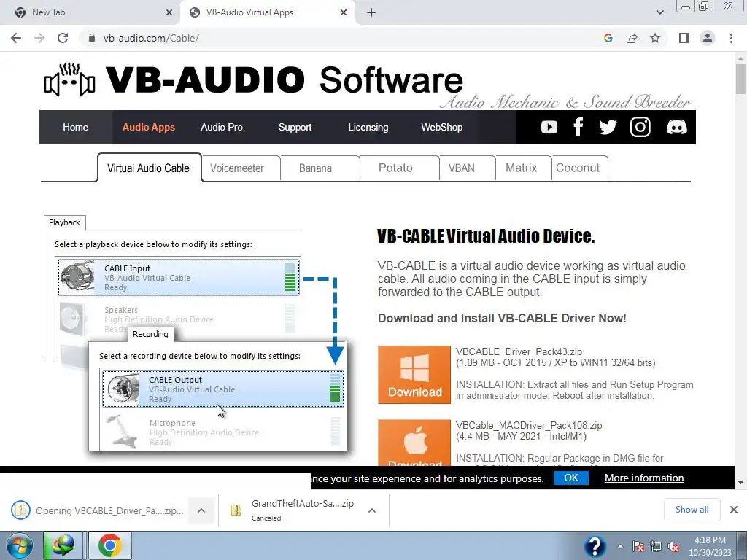Open VB-Audio YouTube channel icon
The image size is (747, 560).
(x=549, y=127)
